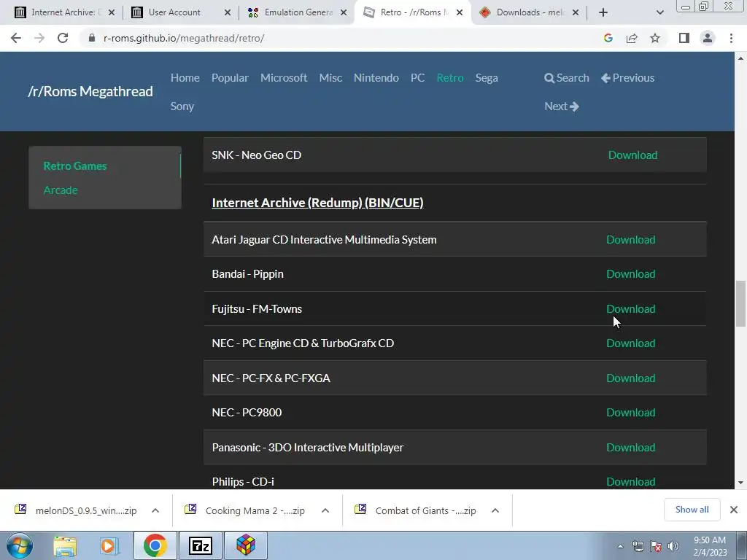Close the Emulation General tab
This screenshot has width=747, height=560.
[x=344, y=12]
